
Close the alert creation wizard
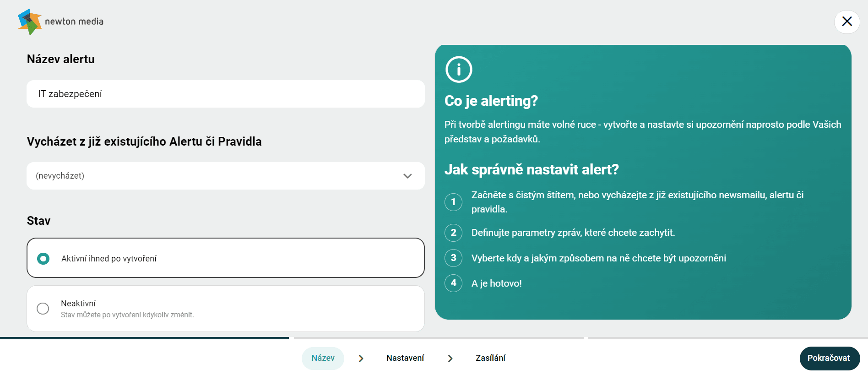[847, 22]
